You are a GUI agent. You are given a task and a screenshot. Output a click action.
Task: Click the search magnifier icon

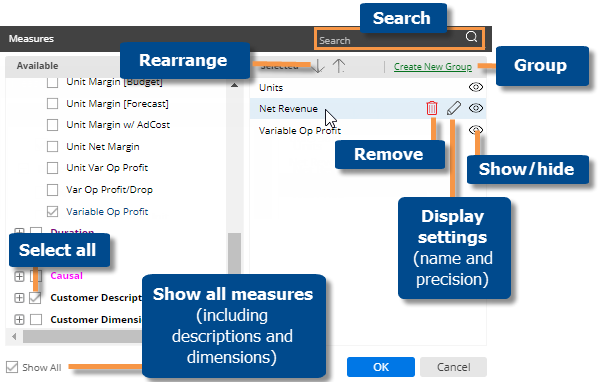(x=471, y=37)
